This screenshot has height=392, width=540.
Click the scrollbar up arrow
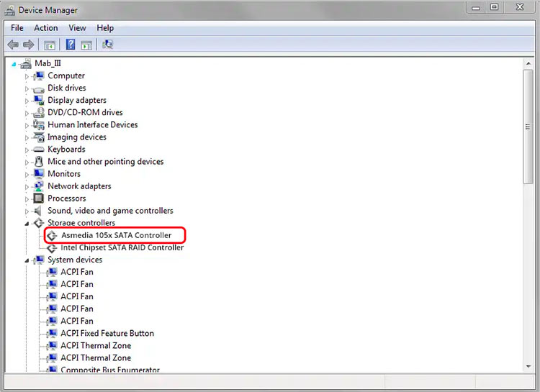[x=528, y=64]
